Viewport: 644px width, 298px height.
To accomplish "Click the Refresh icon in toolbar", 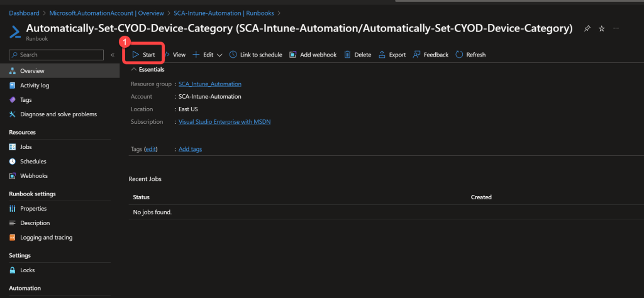I will pos(459,55).
